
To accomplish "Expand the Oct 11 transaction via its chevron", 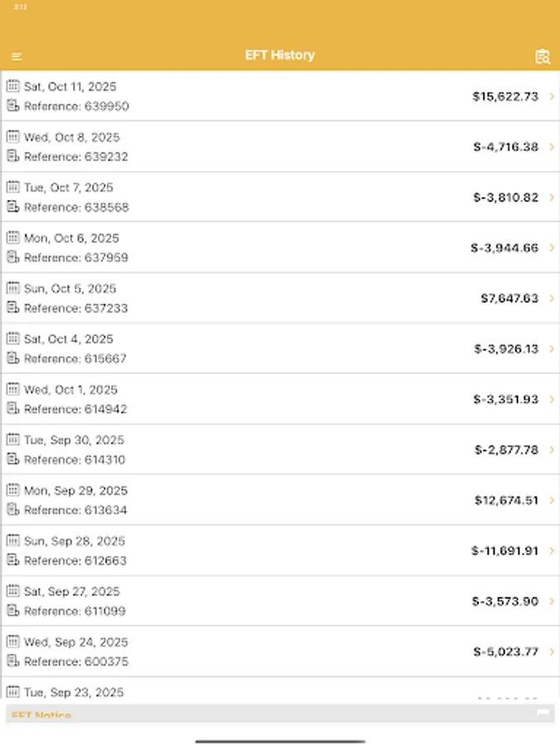I will pos(550,96).
